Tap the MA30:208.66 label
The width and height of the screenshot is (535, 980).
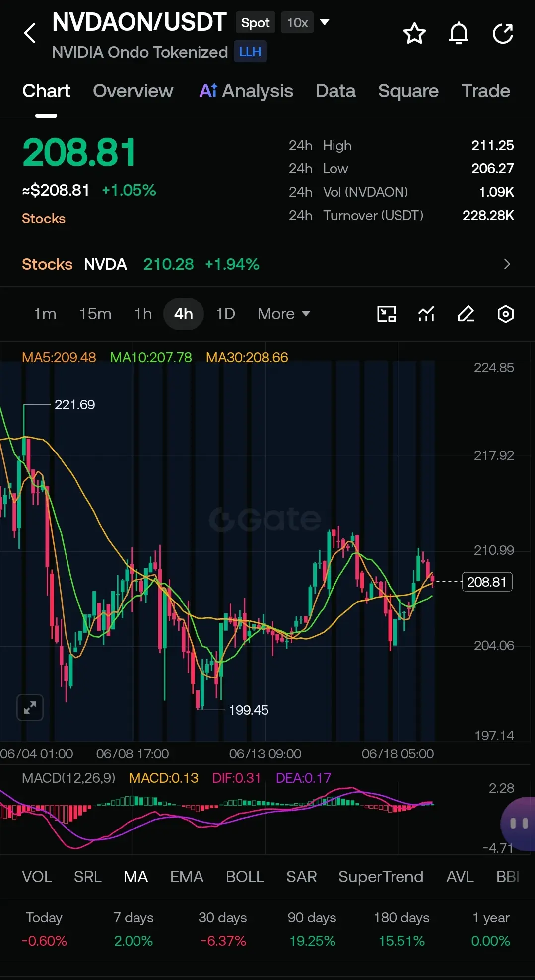pyautogui.click(x=247, y=357)
